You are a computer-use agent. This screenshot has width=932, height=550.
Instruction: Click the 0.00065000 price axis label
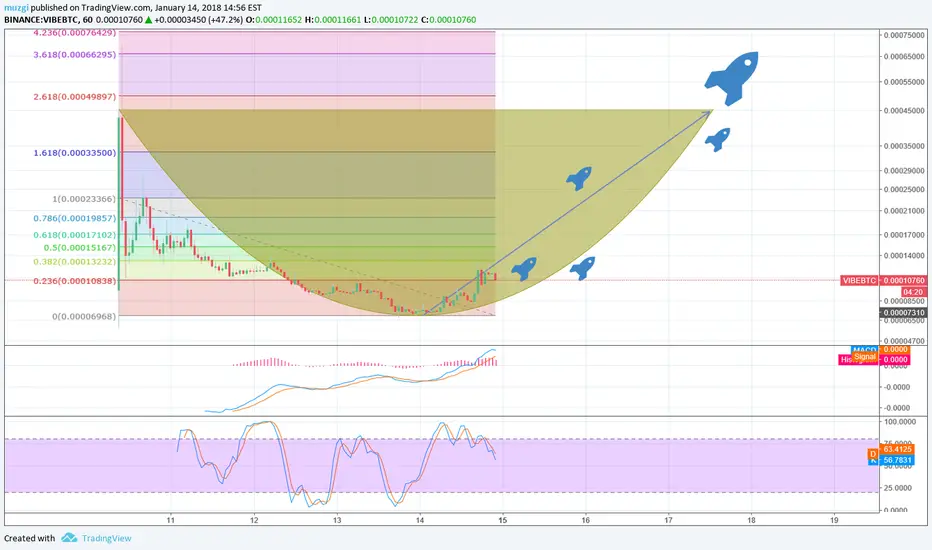point(904,57)
